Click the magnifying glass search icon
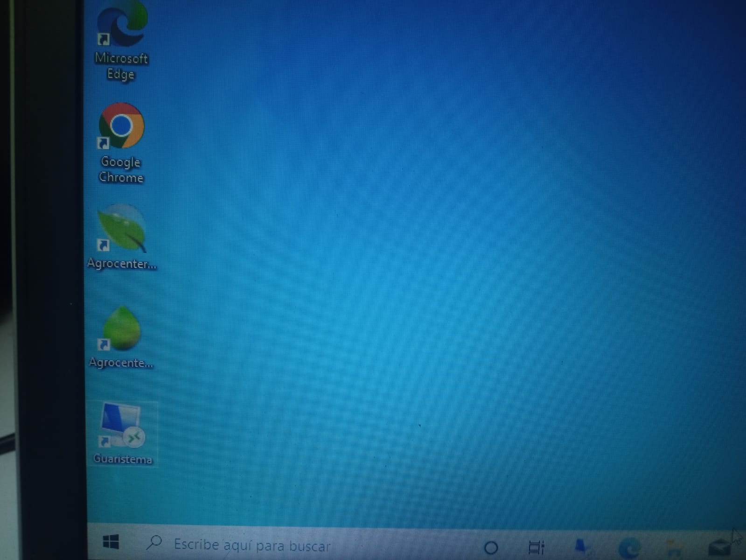 [x=154, y=543]
